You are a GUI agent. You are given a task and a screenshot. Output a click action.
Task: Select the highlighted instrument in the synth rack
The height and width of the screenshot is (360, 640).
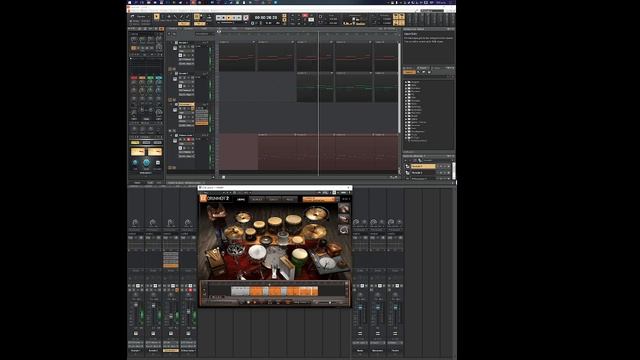[423, 167]
